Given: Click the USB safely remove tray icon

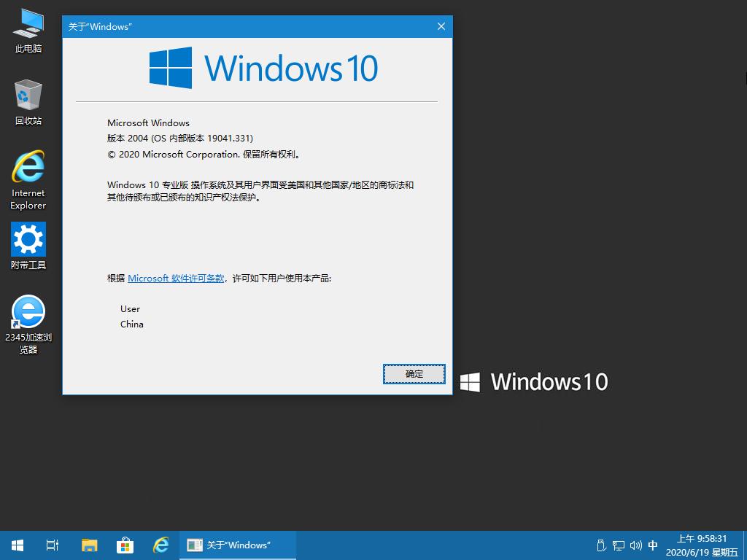Looking at the screenshot, I should tap(601, 545).
